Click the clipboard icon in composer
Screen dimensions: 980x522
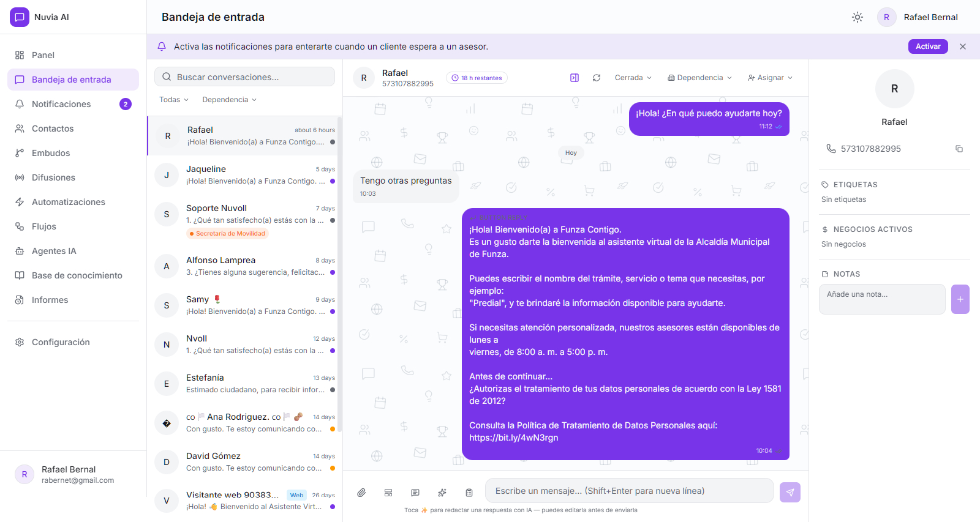click(469, 493)
